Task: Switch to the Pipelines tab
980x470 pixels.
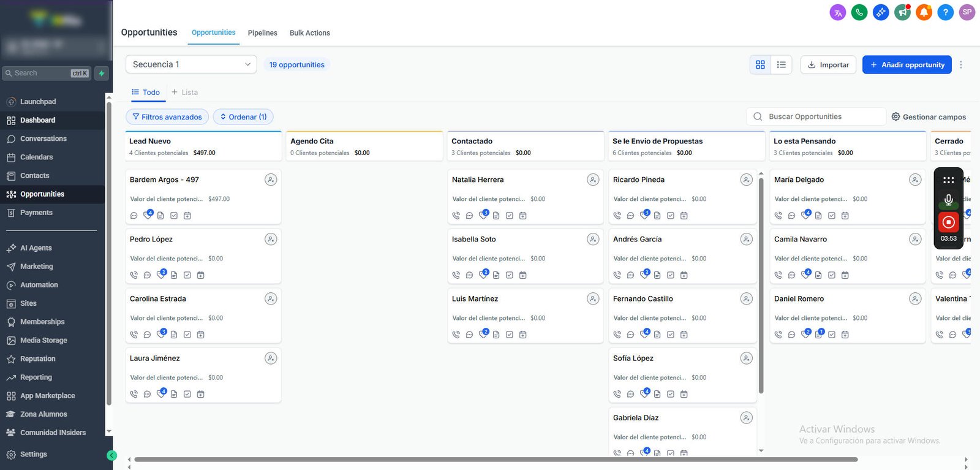Action: (x=262, y=33)
